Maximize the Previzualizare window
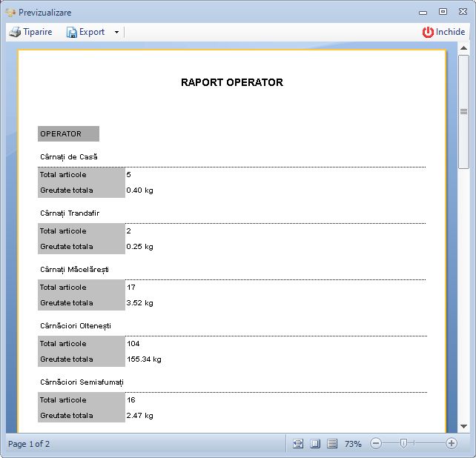 click(443, 12)
